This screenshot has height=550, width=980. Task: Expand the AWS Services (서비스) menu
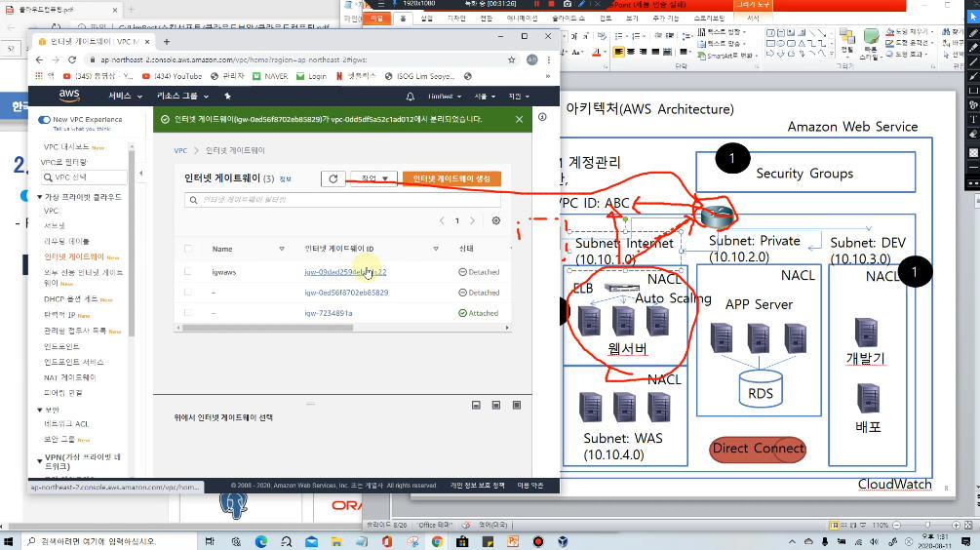click(x=125, y=97)
